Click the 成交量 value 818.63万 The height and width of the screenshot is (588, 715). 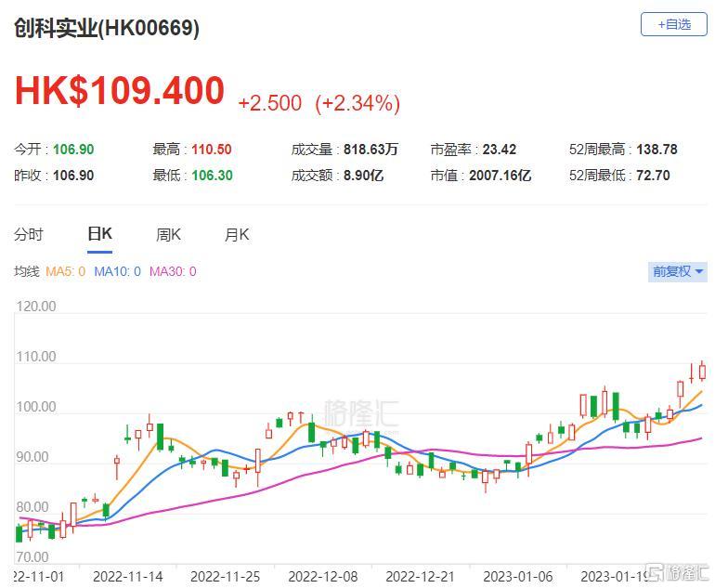click(x=370, y=150)
